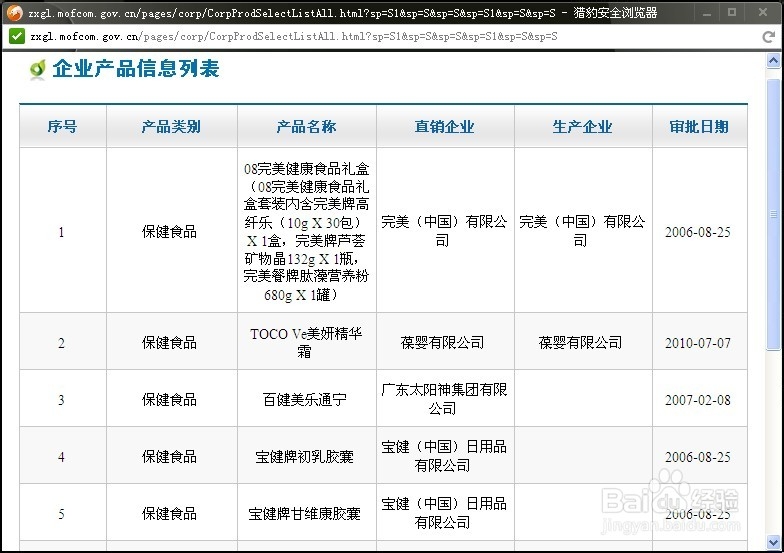Click 保健食品 category in row 1

[x=170, y=232]
